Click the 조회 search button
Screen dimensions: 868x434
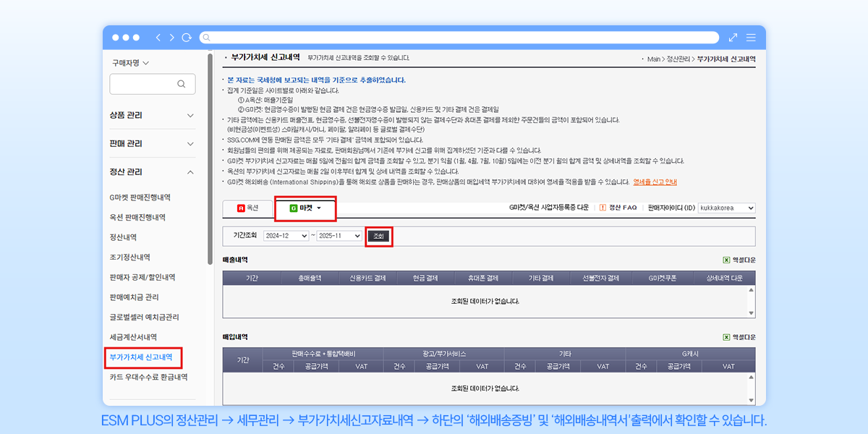point(379,236)
